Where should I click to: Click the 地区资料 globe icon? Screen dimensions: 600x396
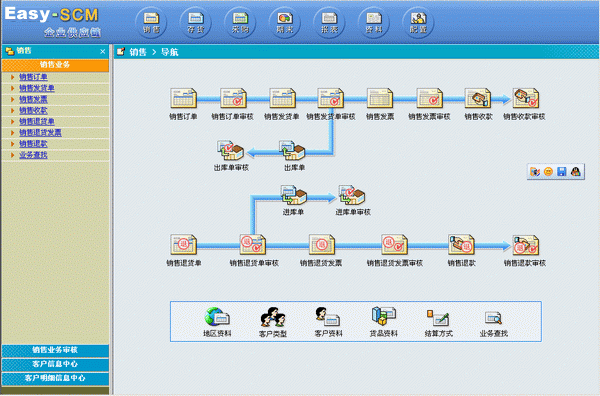click(x=217, y=317)
